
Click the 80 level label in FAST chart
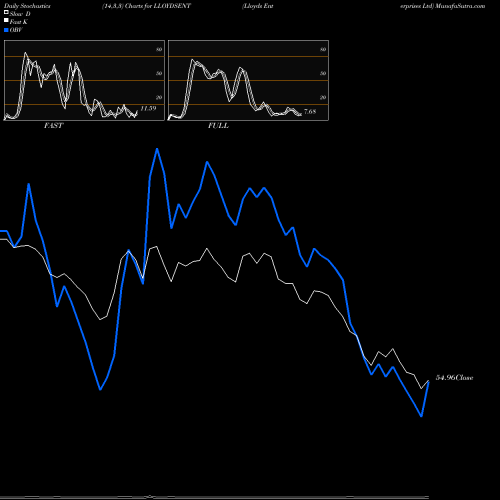pyautogui.click(x=159, y=49)
